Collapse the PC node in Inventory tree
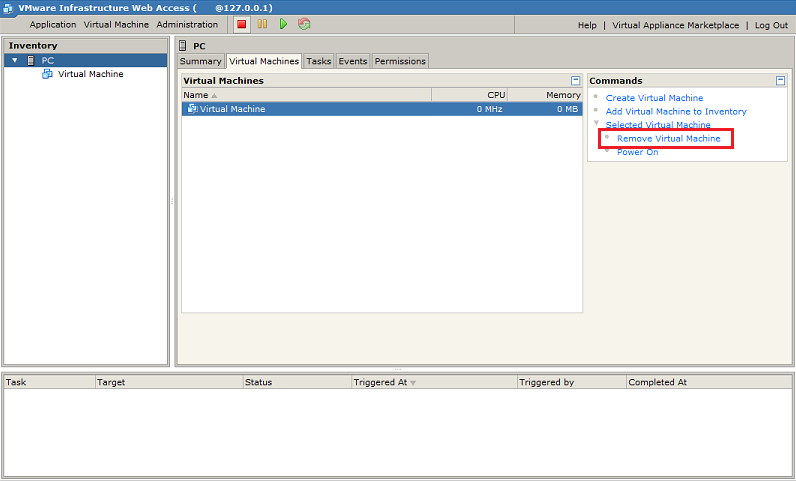Viewport: 796px width, 481px height. [x=15, y=61]
